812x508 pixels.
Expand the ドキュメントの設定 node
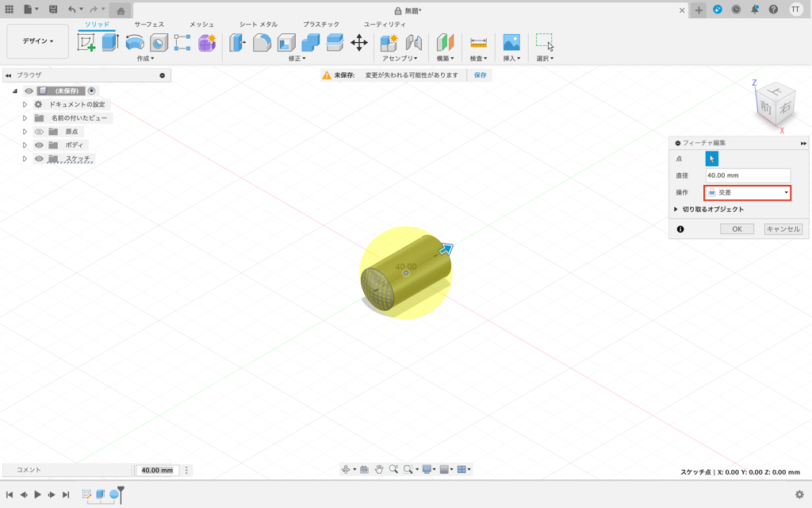[25, 104]
